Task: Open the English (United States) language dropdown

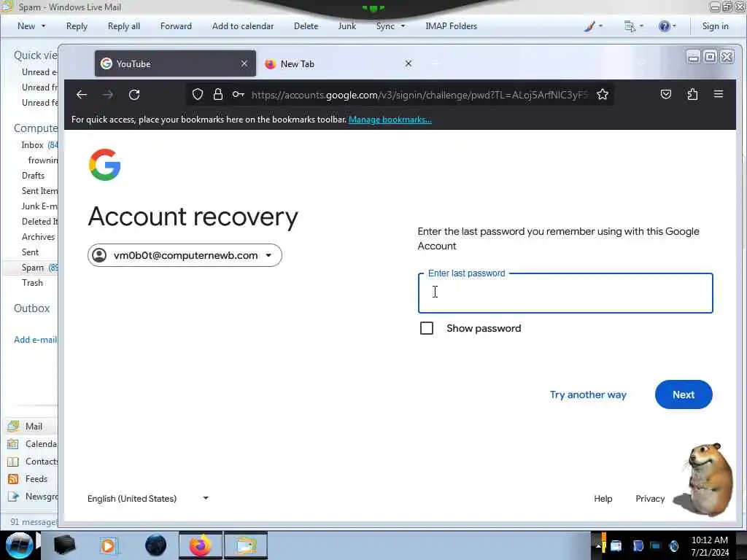Action: pyautogui.click(x=148, y=499)
